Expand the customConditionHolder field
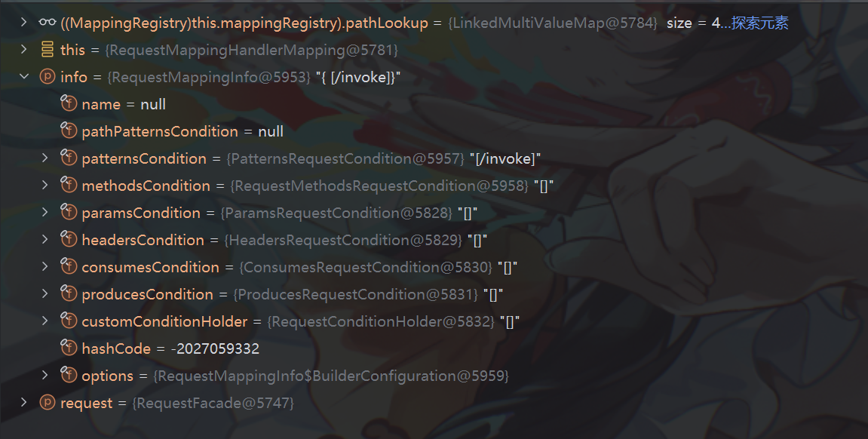The width and height of the screenshot is (868, 439). click(45, 321)
